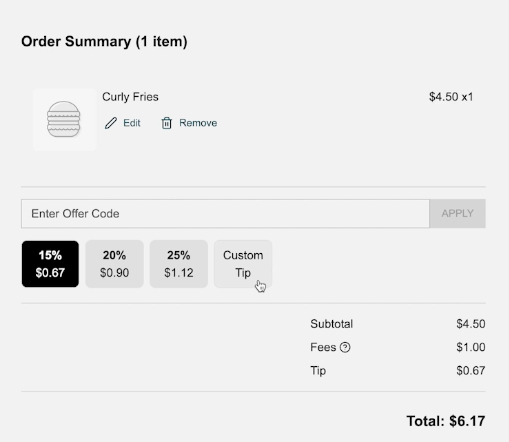Click the Total: $6.17 text
This screenshot has height=442, width=509.
click(446, 421)
